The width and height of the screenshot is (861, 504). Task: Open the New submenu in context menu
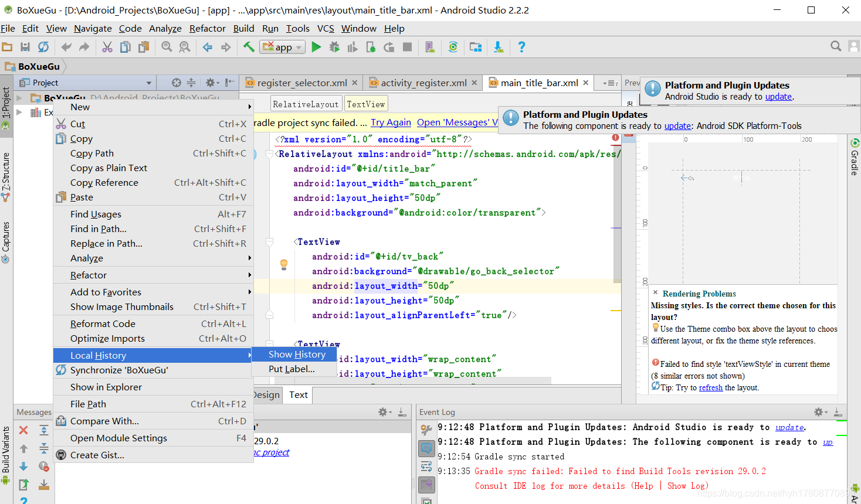pos(153,107)
